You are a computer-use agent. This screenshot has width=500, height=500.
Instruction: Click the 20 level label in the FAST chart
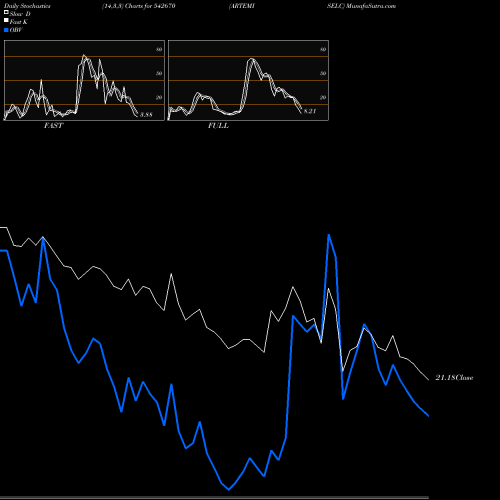tap(159, 97)
